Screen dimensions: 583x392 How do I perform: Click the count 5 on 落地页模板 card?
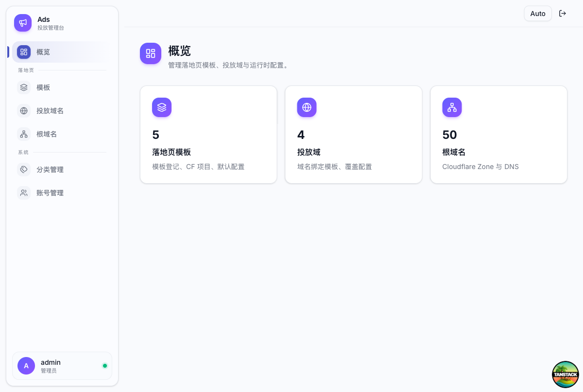click(x=155, y=135)
